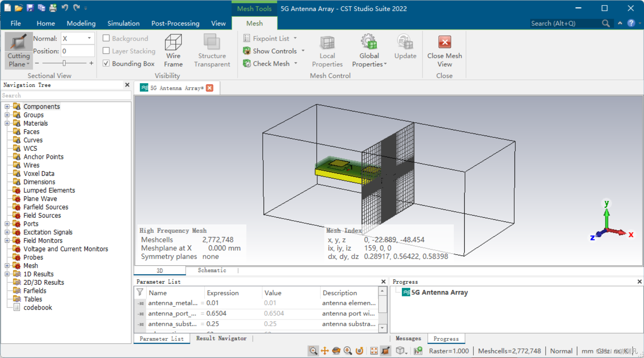Expand the Components tree node
Image resolution: width=644 pixels, height=358 pixels.
tap(7, 106)
